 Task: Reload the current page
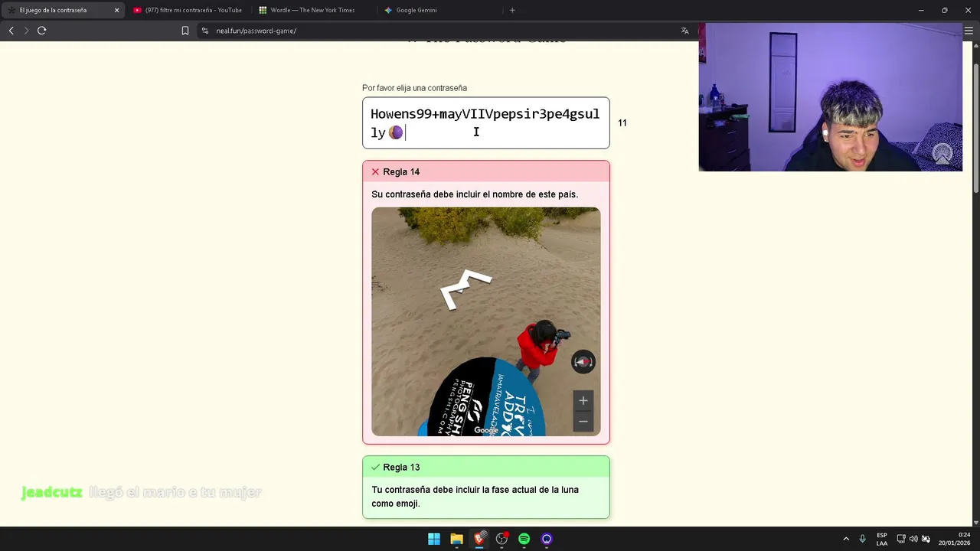click(x=41, y=31)
